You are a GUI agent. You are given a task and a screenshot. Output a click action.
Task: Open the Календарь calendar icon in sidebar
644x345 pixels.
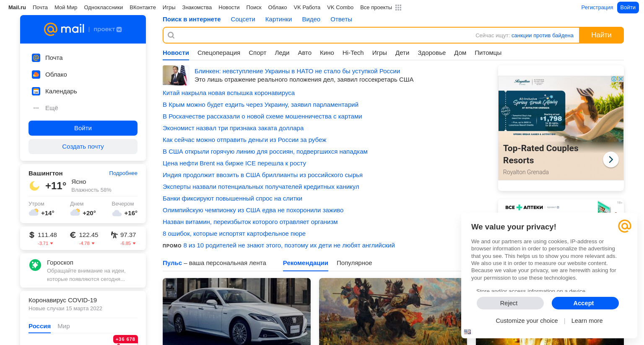coord(36,91)
